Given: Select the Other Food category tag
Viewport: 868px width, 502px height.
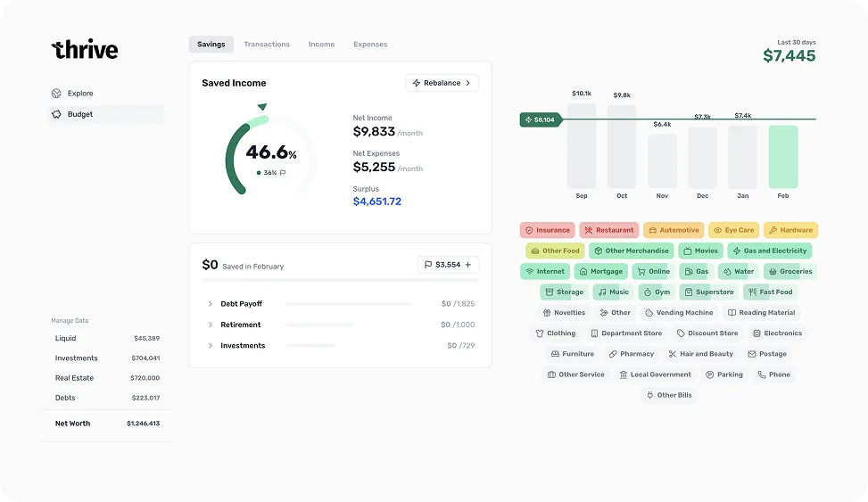Looking at the screenshot, I should (x=555, y=251).
